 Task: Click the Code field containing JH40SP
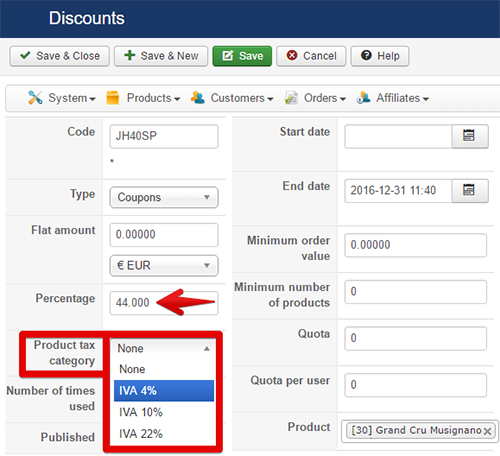tap(164, 136)
